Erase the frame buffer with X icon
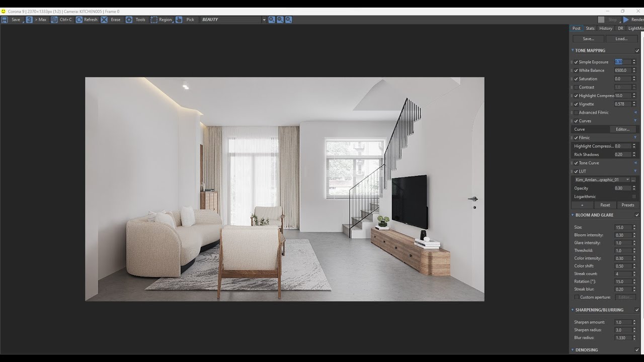 (x=104, y=20)
